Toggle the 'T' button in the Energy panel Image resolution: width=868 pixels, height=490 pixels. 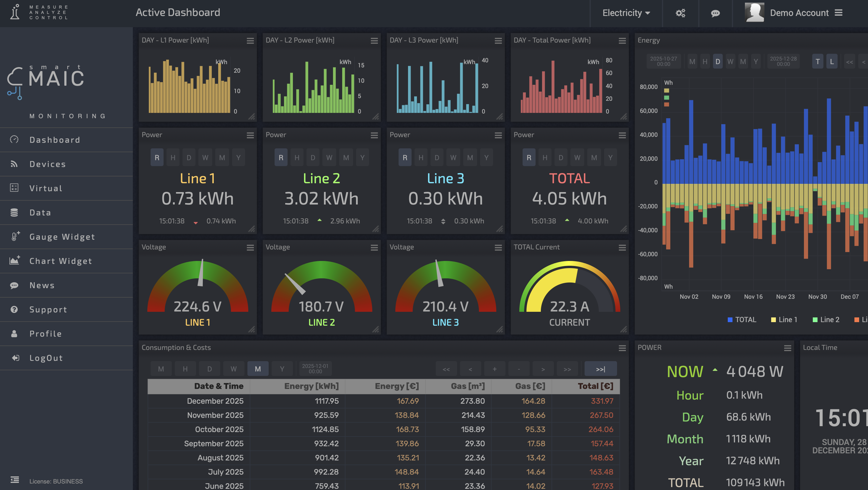pos(817,61)
